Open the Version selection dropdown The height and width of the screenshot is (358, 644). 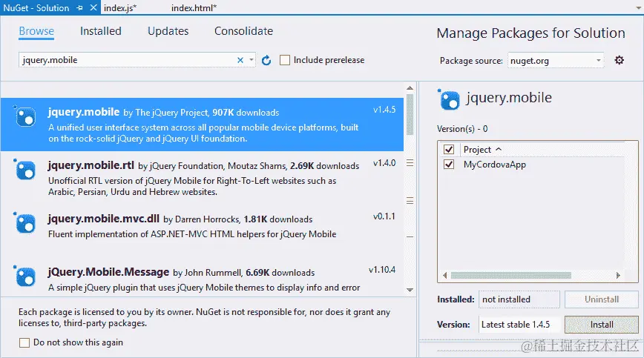pos(519,325)
